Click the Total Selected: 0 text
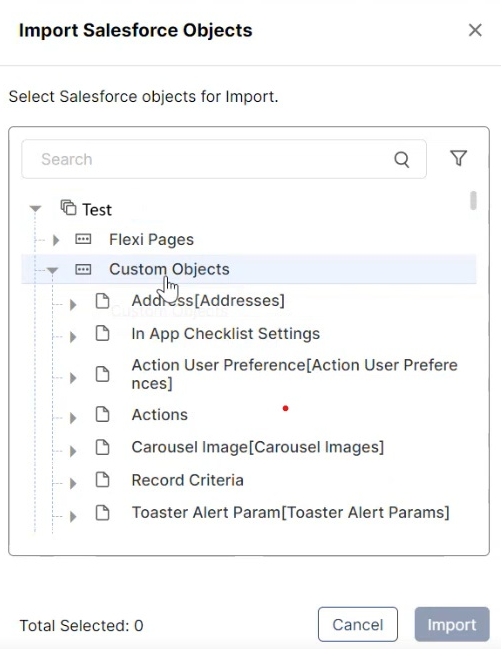This screenshot has width=501, height=649. [81, 625]
